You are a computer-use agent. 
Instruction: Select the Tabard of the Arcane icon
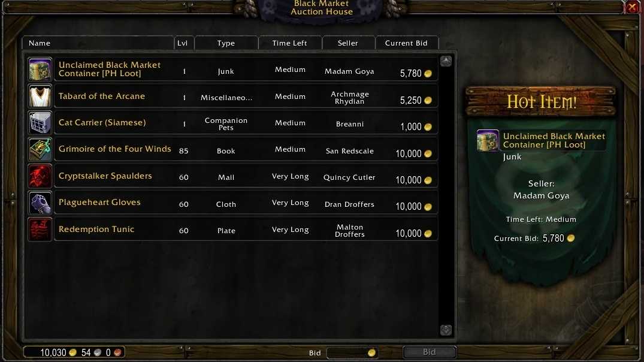click(40, 96)
